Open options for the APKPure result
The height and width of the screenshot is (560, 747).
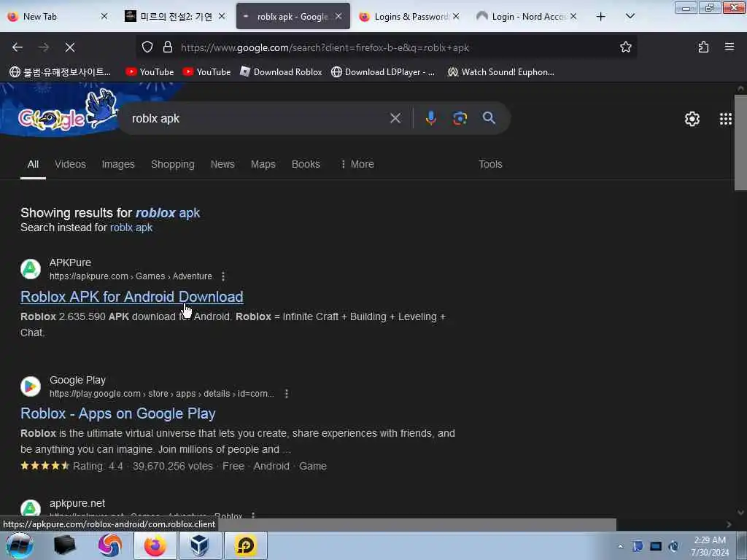click(223, 276)
